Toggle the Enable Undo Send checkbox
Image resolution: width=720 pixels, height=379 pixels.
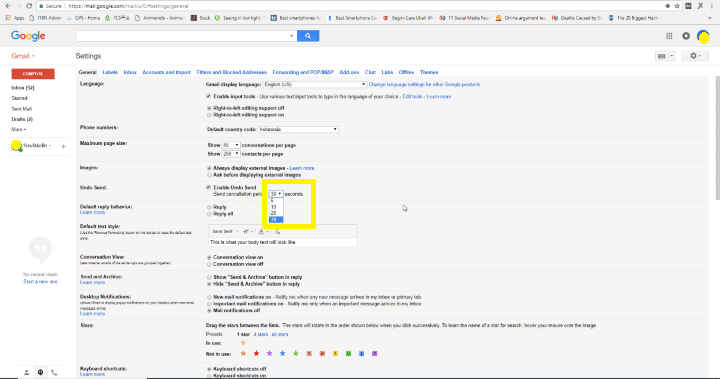[209, 187]
